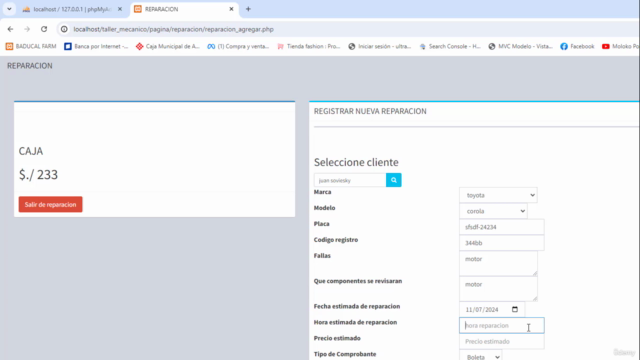
Task: Go back with browser back arrow
Action: click(10, 29)
